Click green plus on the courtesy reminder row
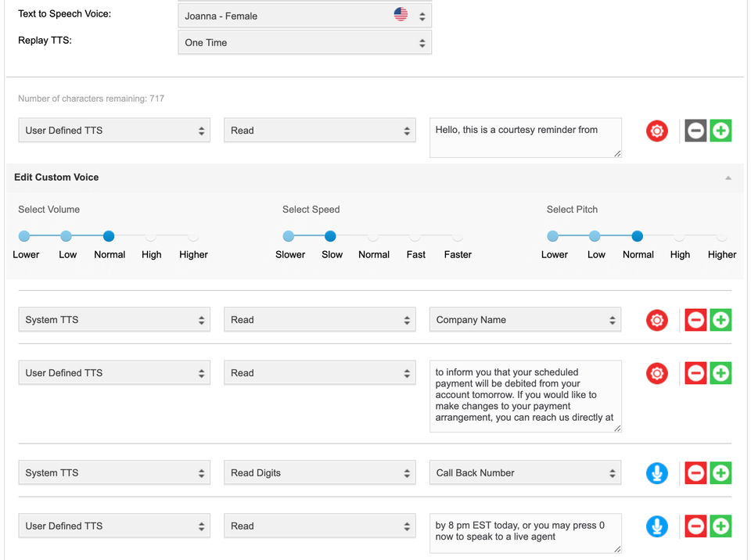 tap(720, 131)
